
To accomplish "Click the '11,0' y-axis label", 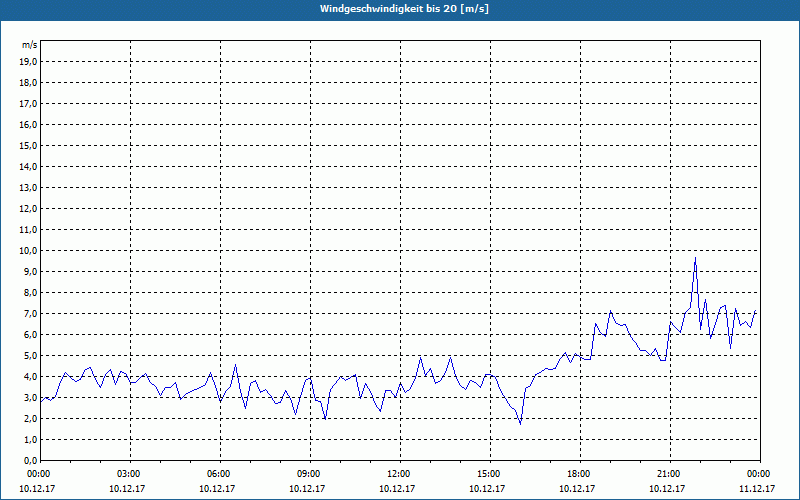I will (29, 230).
